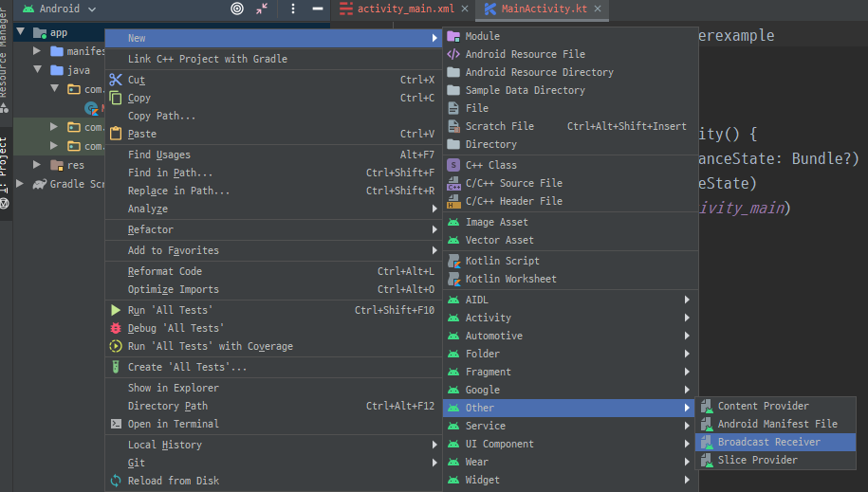Open the Resource Manager side panel
Viewport: 868px width, 492px height.
pyautogui.click(x=5, y=58)
